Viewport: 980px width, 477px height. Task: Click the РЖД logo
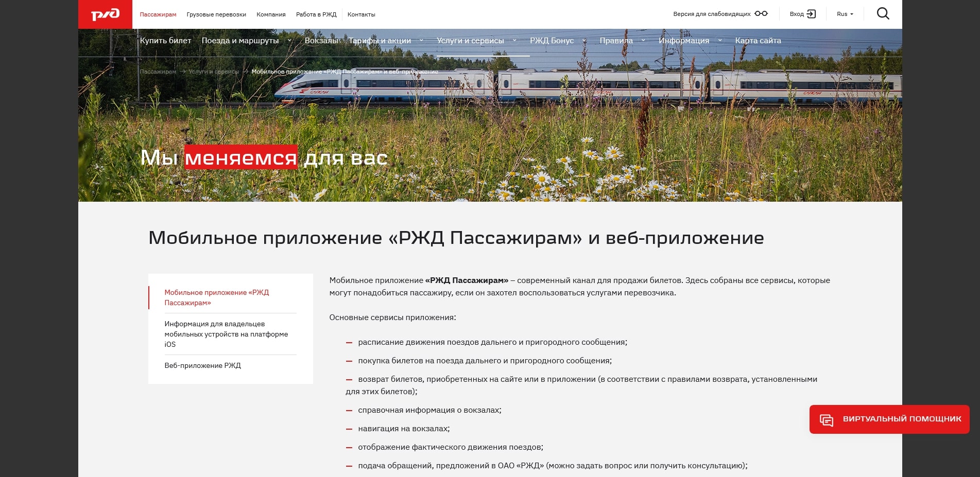[105, 14]
